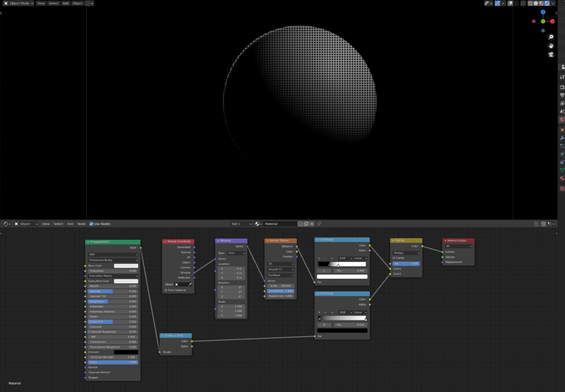565x392 pixels.
Task: Open the Base Color swatch on Principled BSDF
Action: pos(126,266)
